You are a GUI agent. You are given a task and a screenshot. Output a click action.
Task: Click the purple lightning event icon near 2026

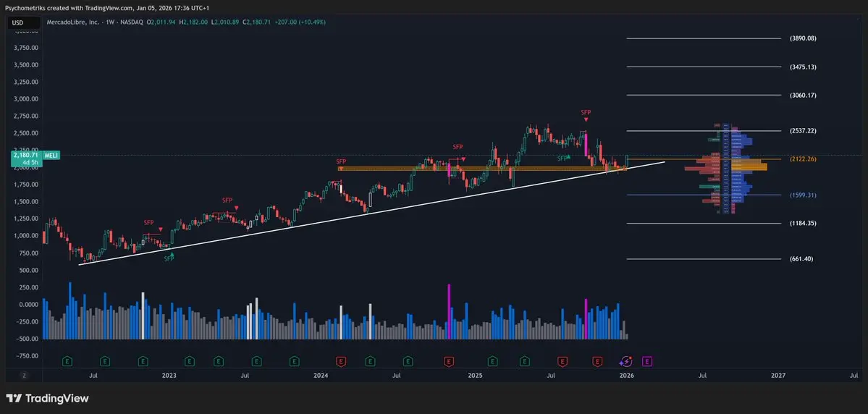(626, 361)
